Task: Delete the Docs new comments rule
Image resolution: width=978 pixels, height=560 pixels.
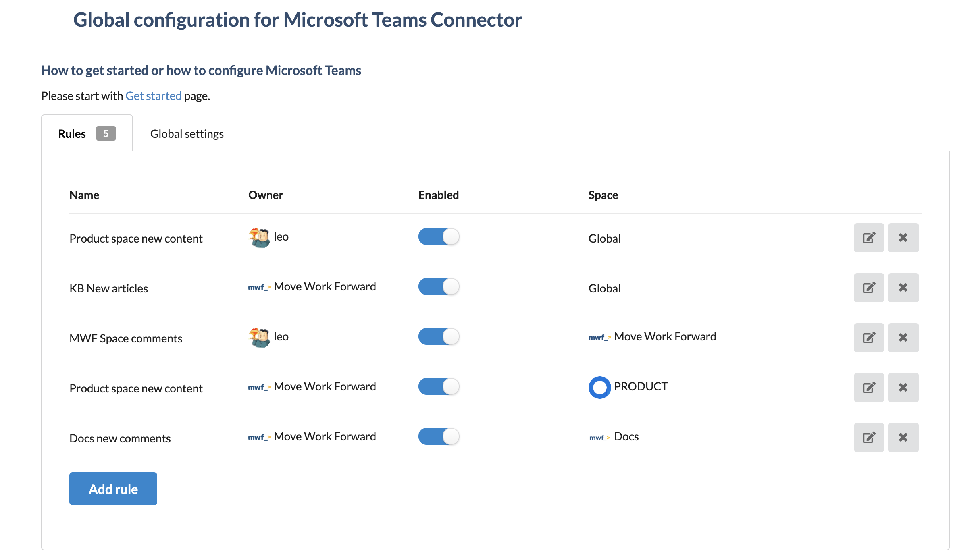Action: [903, 438]
